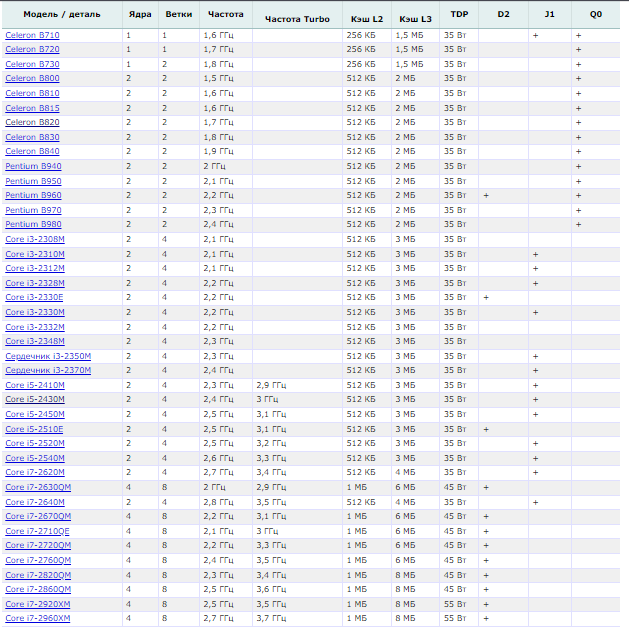Image resolution: width=629 pixels, height=633 pixels.
Task: Select Celeron B710's 256 КБ L2 cell
Action: pos(367,35)
